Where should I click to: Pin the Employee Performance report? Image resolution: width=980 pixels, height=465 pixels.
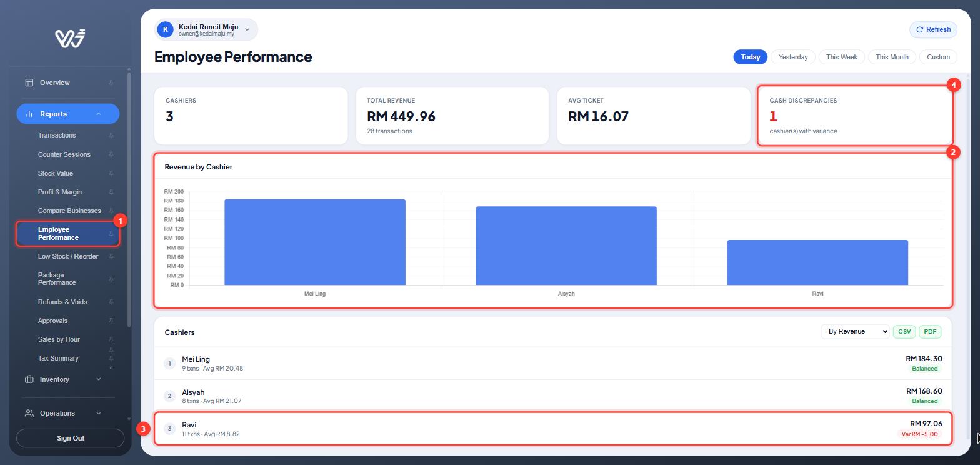pyautogui.click(x=111, y=234)
